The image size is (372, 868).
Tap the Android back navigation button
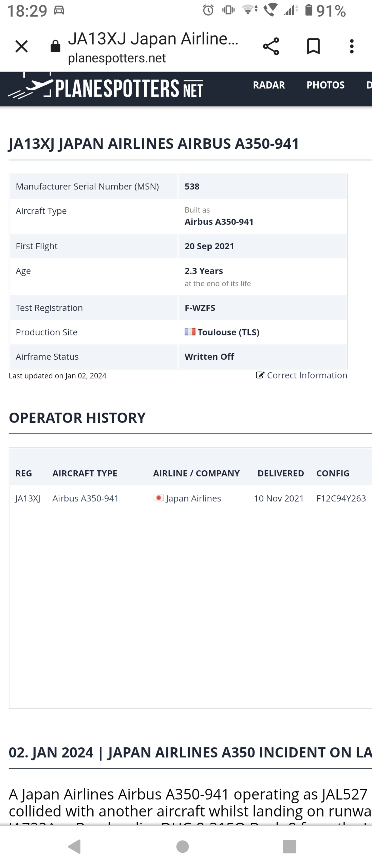coord(74,846)
